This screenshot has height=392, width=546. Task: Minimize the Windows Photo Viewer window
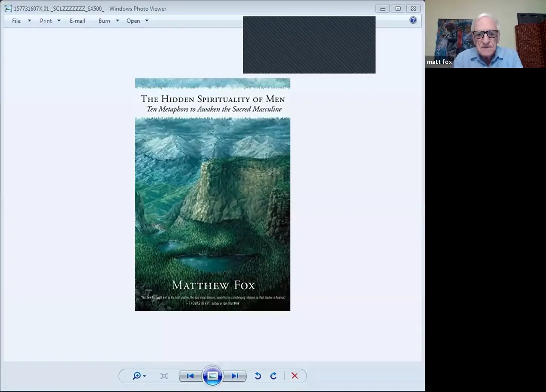pos(383,9)
